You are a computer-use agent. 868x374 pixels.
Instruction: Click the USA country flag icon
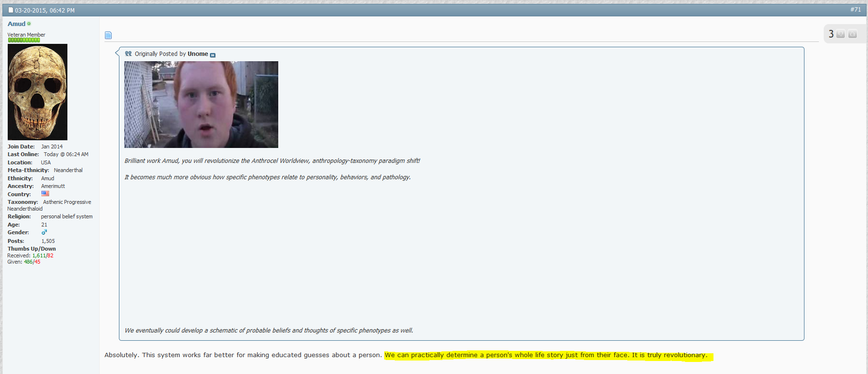point(45,194)
